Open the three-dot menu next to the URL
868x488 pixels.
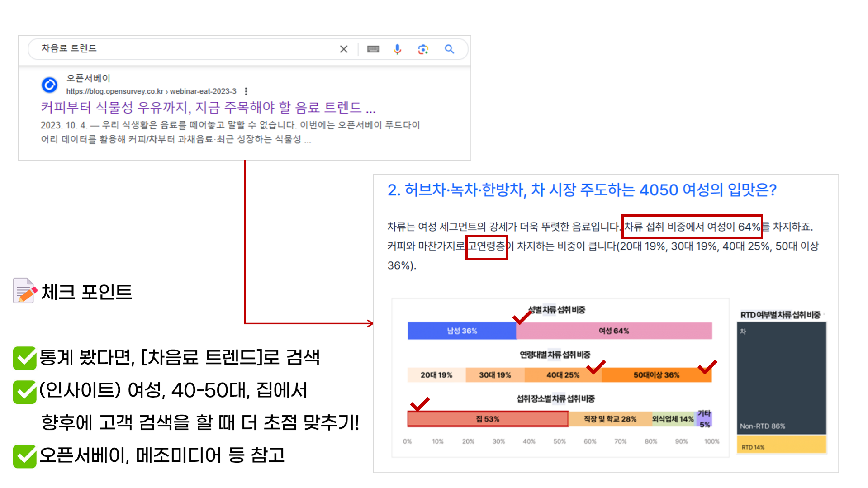246,90
